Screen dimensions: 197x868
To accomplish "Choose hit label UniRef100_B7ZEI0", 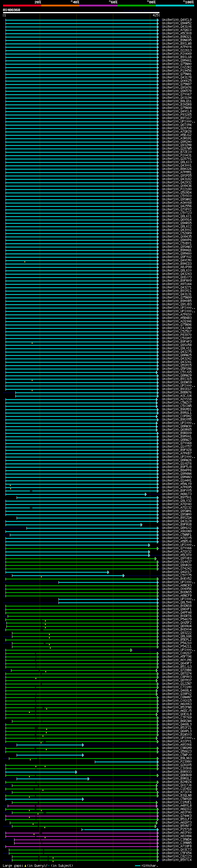I will point(176,152).
